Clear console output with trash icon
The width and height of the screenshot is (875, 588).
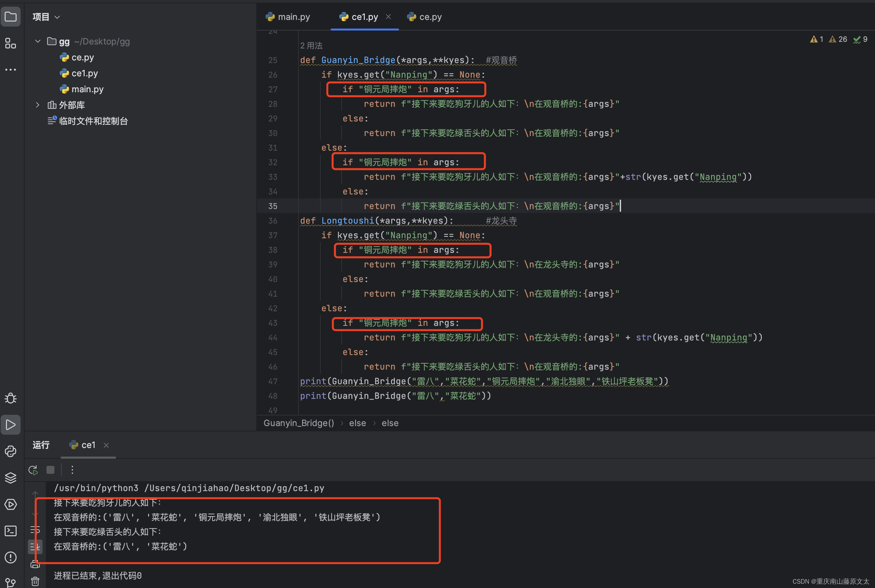click(35, 581)
